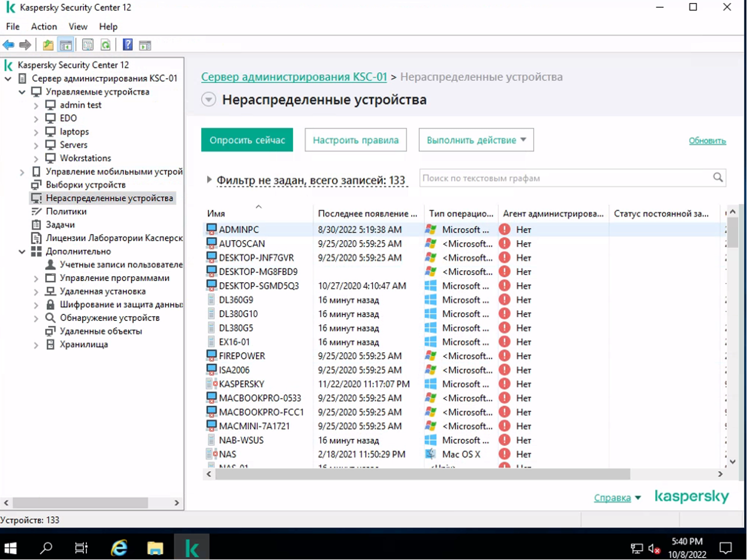Collapse the Дополнительно node
Screen dimensions: 747x560
tap(22, 252)
